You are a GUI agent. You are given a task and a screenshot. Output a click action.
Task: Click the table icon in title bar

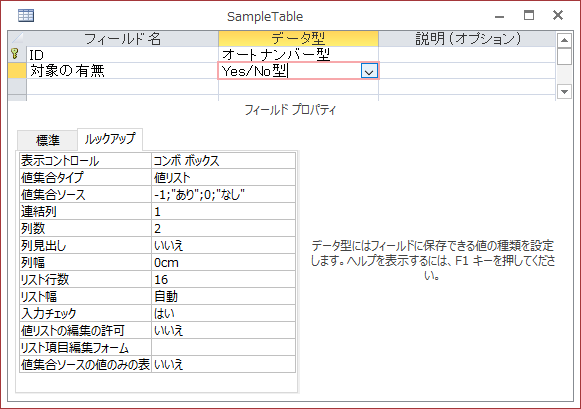[x=26, y=16]
